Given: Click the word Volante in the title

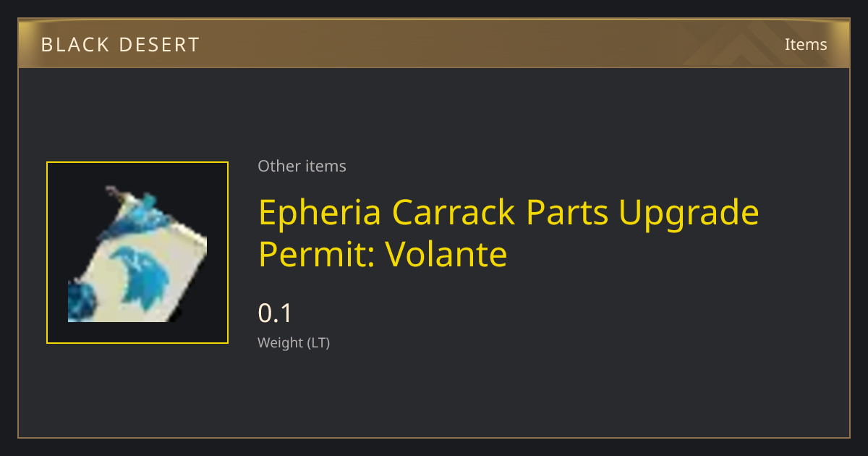Looking at the screenshot, I should point(446,254).
